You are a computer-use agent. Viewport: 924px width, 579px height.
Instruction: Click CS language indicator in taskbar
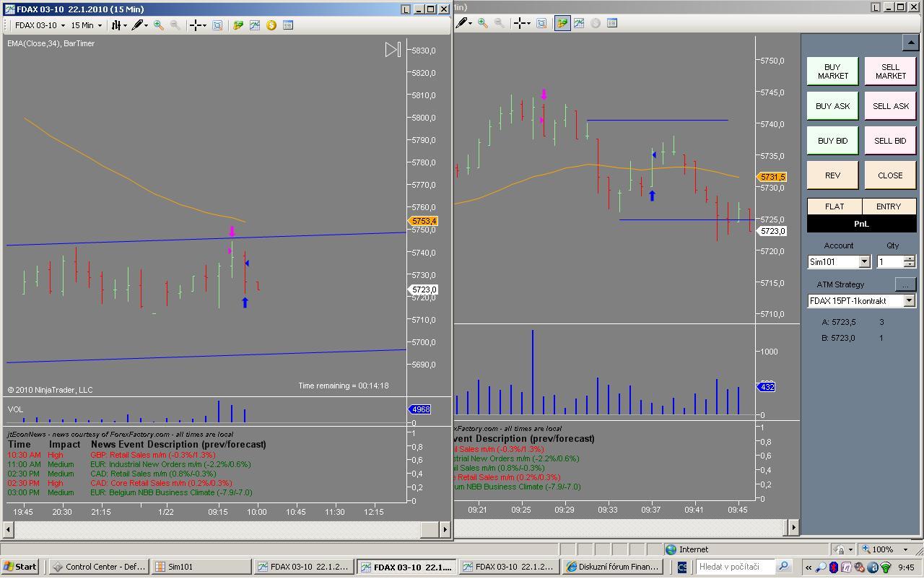[x=682, y=567]
